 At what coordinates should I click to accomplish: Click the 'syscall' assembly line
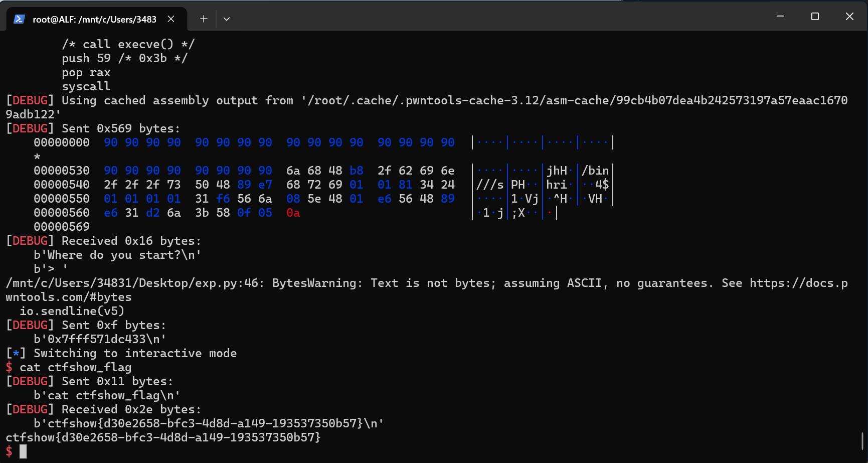click(x=86, y=86)
